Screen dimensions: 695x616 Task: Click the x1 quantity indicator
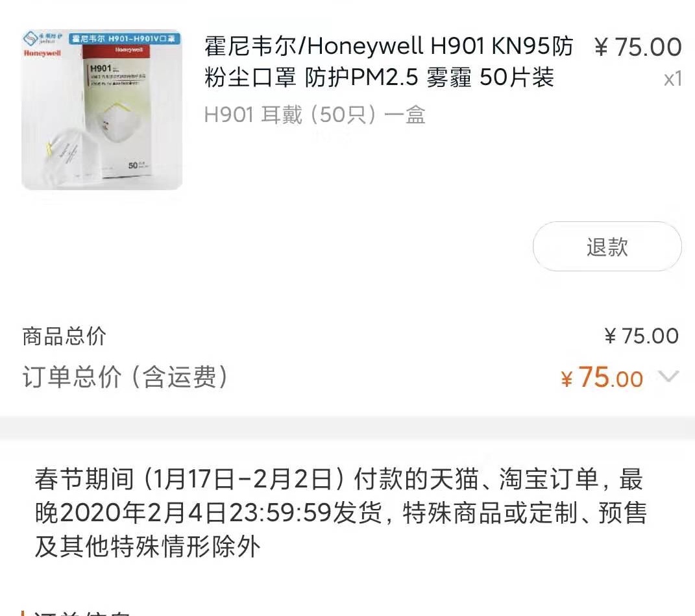coord(672,80)
